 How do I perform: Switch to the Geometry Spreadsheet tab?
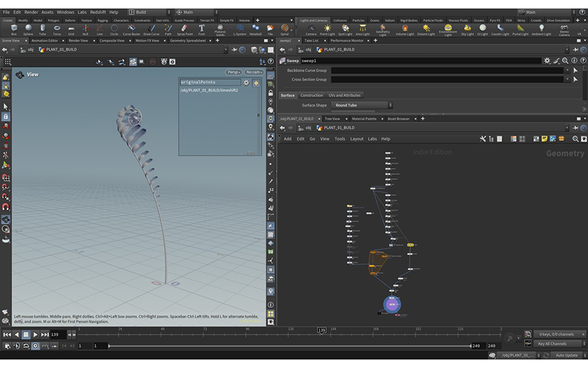187,41
